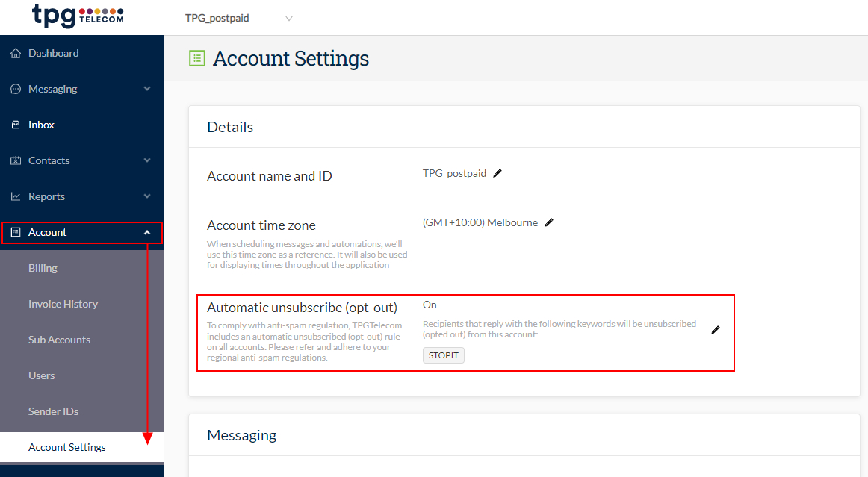This screenshot has width=868, height=477.
Task: Select the Dashboard home icon
Action: (x=15, y=52)
